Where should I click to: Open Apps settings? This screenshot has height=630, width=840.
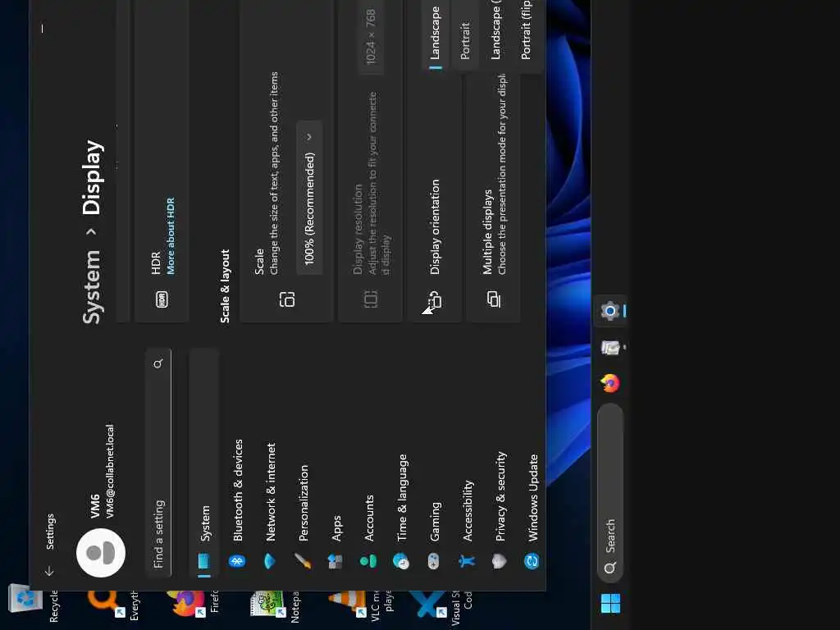[336, 463]
